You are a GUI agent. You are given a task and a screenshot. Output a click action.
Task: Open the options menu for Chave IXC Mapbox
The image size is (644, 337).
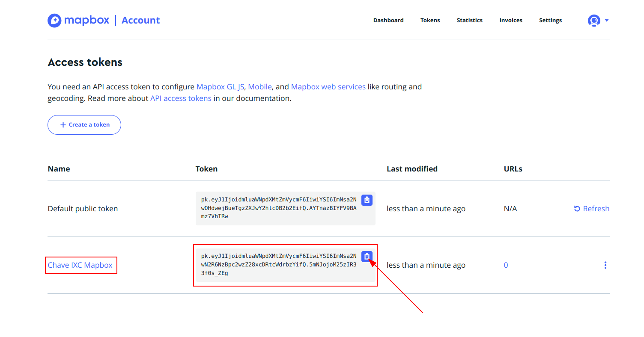pyautogui.click(x=605, y=265)
